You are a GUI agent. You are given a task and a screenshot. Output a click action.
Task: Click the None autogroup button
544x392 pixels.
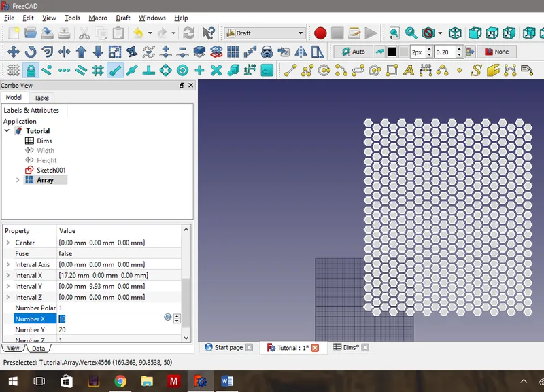(498, 51)
